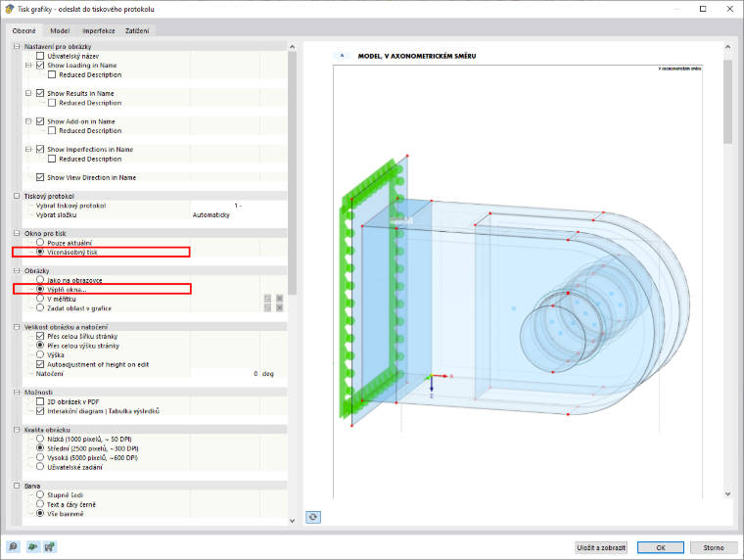This screenshot has width=744, height=560.
Task: Confirm with the OK button
Action: pyautogui.click(x=661, y=547)
